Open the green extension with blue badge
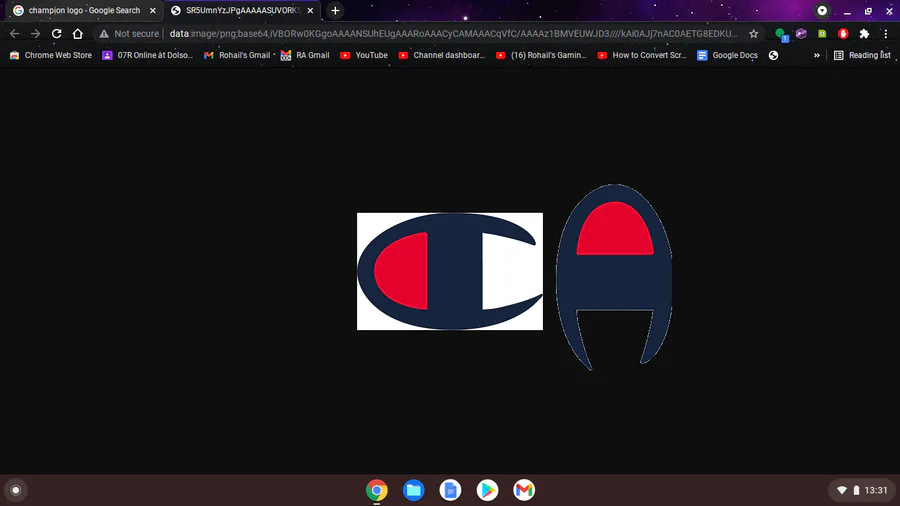Image resolution: width=900 pixels, height=506 pixels. 781,34
